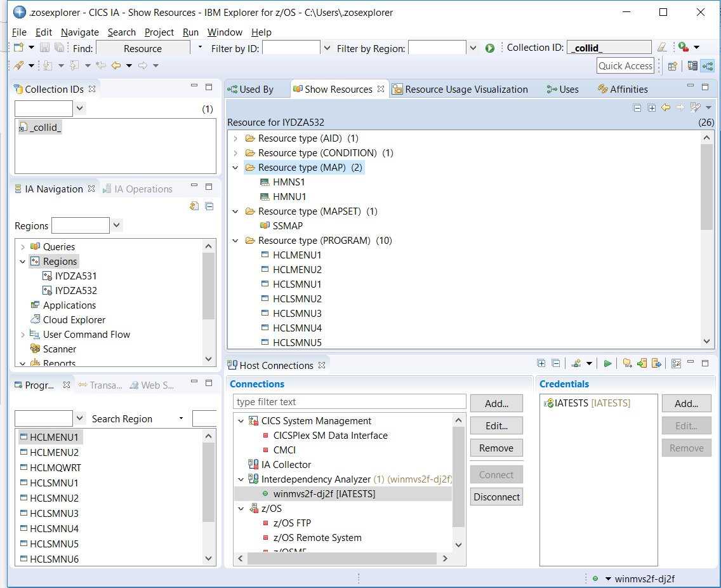This screenshot has width=721, height=588.
Task: Select the HCLMQWRT program in the list
Action: (51, 467)
